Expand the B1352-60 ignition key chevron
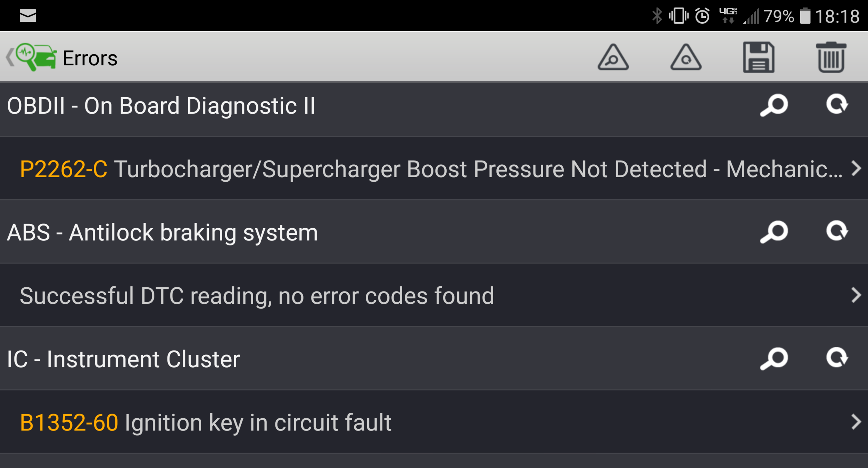 pyautogui.click(x=856, y=422)
